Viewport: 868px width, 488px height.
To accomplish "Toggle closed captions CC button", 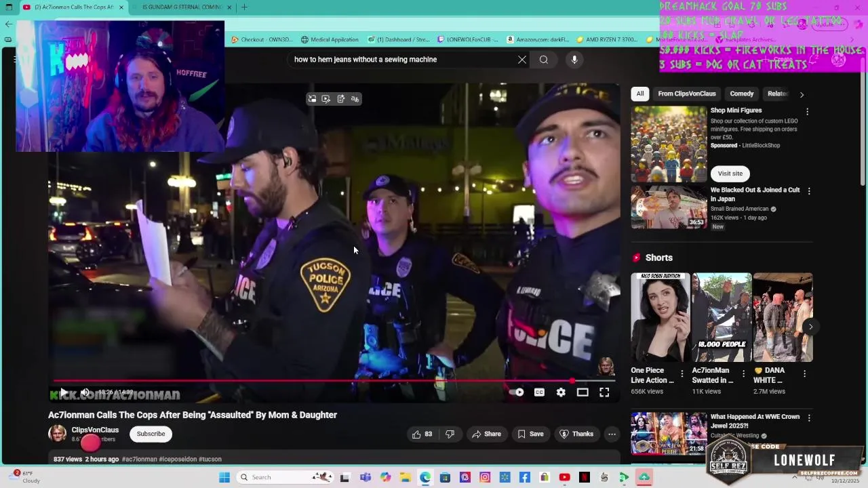I will click(x=539, y=392).
